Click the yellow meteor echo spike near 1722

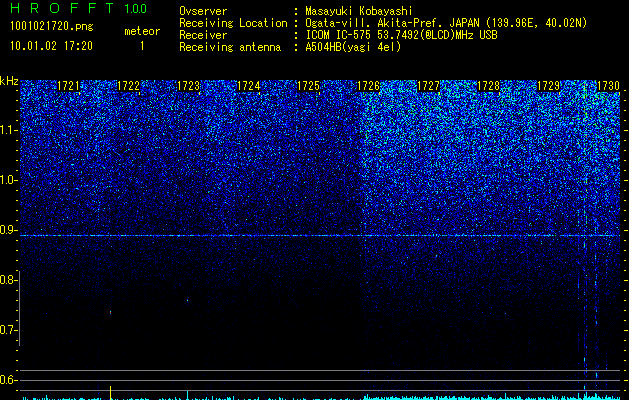(x=110, y=392)
